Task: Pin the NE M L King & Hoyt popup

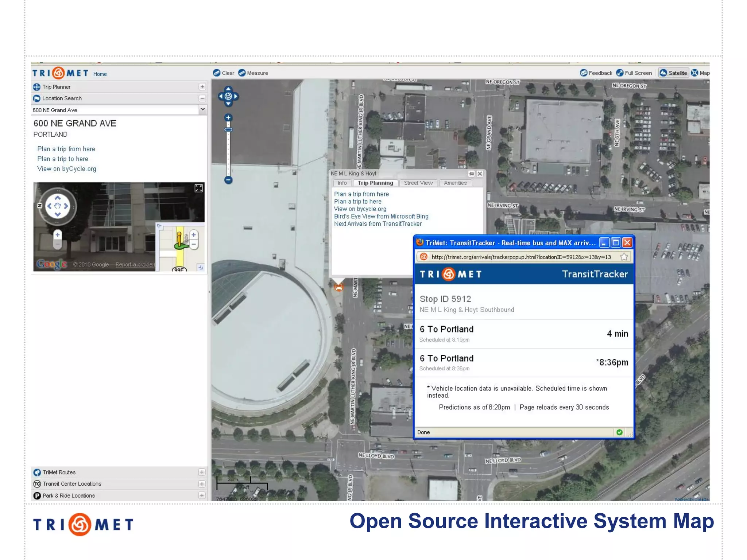Action: pos(471,174)
